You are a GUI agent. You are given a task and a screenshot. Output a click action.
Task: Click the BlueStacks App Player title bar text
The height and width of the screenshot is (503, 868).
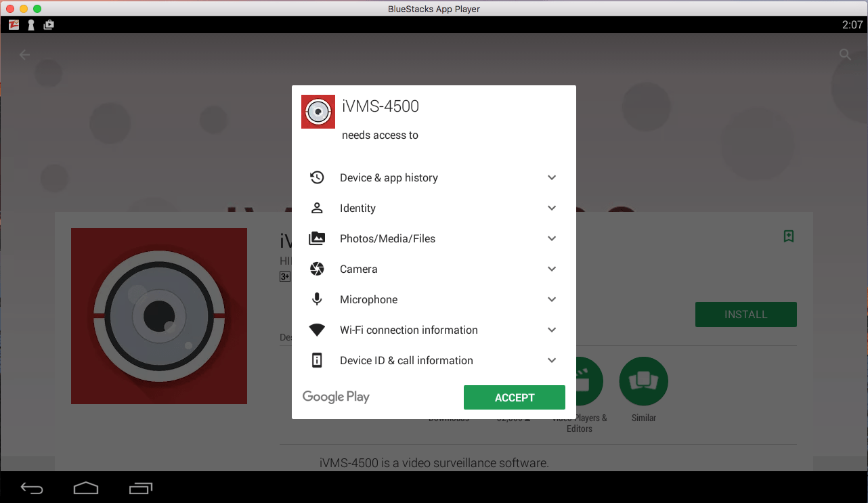point(434,9)
